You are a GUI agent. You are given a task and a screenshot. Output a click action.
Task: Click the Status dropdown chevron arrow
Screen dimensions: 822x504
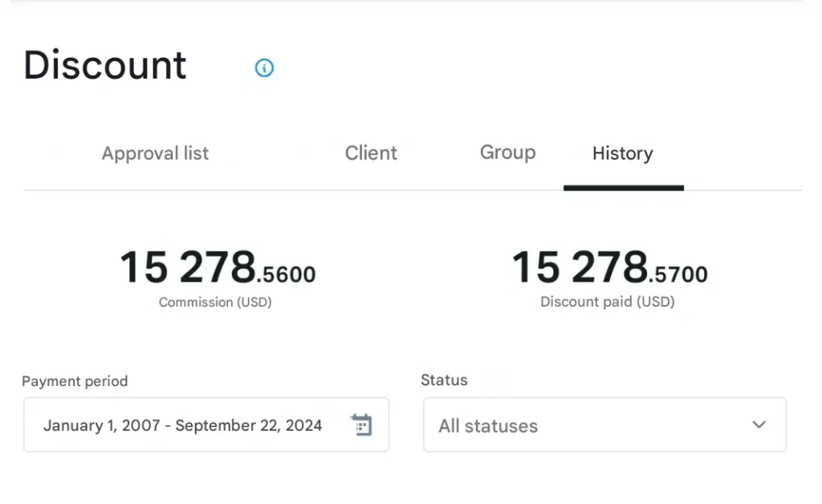click(759, 425)
